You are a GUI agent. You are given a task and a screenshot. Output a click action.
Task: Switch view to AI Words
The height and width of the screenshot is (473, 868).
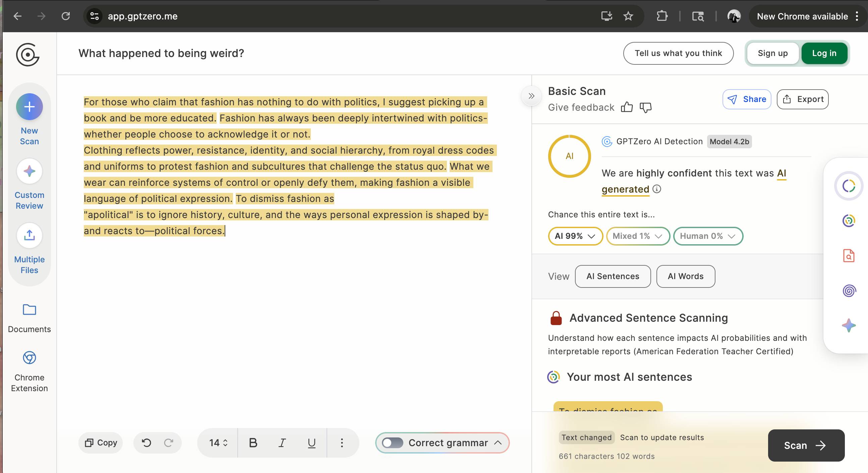pos(685,276)
